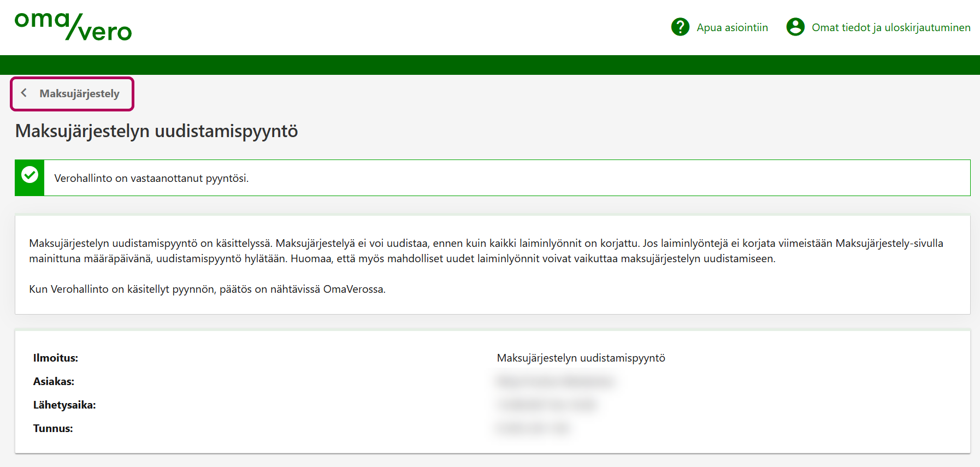
Task: Click the Tunnus label
Action: (x=53, y=429)
